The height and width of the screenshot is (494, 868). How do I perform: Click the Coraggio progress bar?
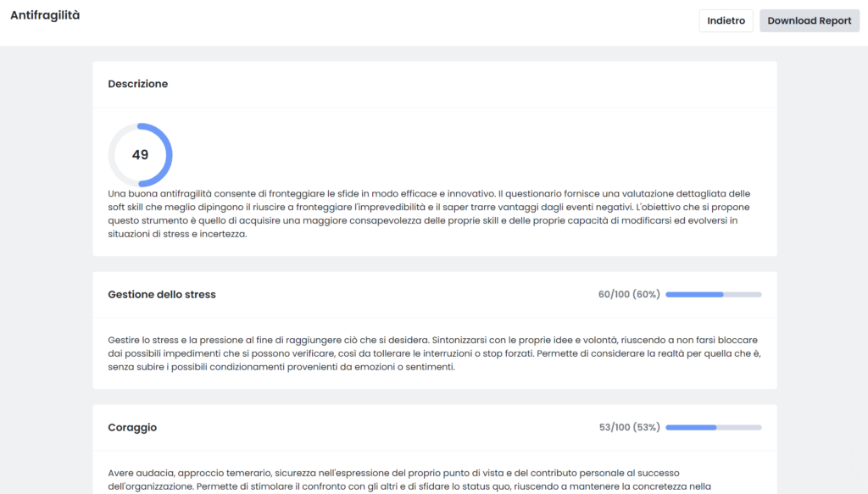pos(714,427)
